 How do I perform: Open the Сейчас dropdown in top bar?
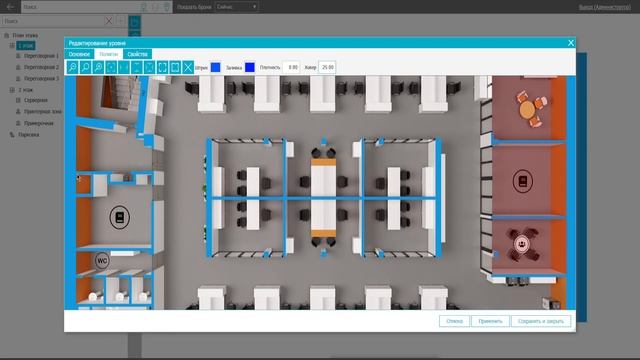coord(236,7)
